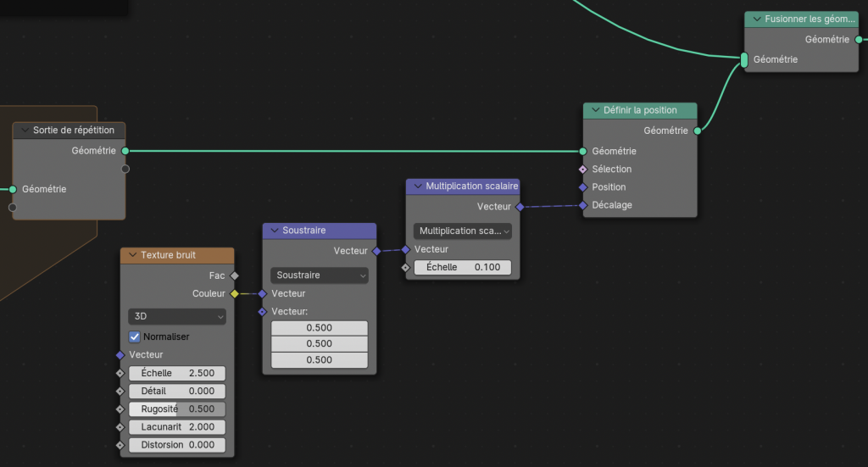Click the yellow Couleur output socket
Screen dimensions: 868x467
tap(235, 294)
